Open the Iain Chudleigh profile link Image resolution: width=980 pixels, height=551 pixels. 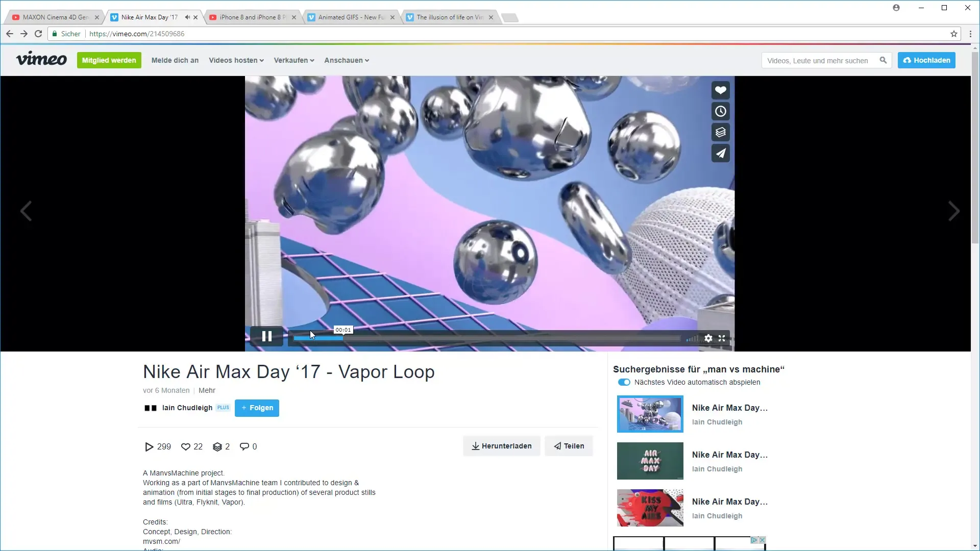click(187, 408)
